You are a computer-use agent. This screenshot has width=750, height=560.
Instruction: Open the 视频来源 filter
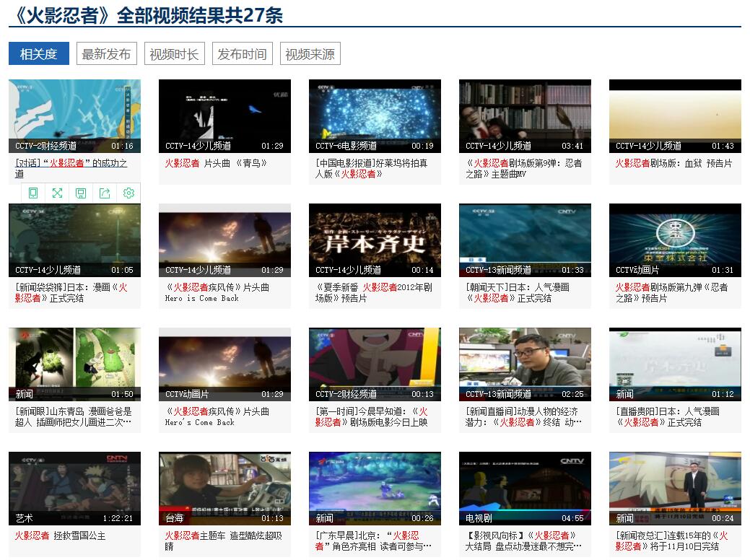click(x=310, y=53)
